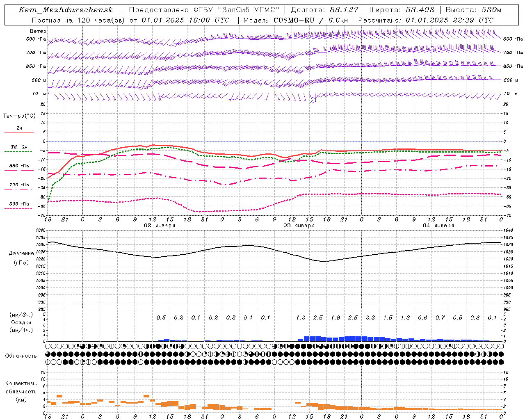This screenshot has height=420, width=525.
Task: Click the 3-hour precipitation value 0.7
Action: pyautogui.click(x=440, y=317)
